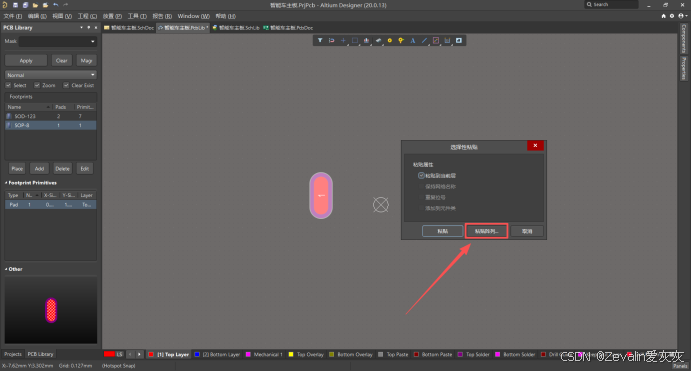The height and width of the screenshot is (371, 692).
Task: Select the place fill tool
Action: (x=459, y=41)
